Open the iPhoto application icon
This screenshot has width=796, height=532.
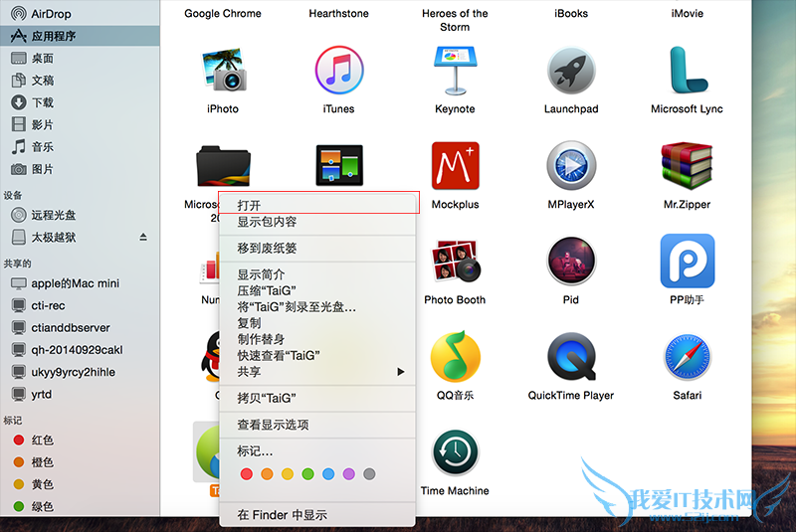[x=223, y=70]
